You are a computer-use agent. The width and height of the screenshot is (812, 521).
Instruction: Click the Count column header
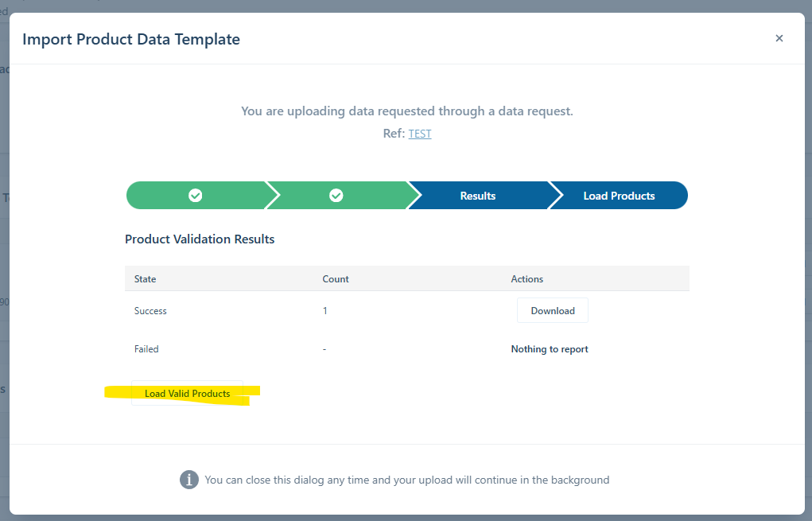click(336, 279)
